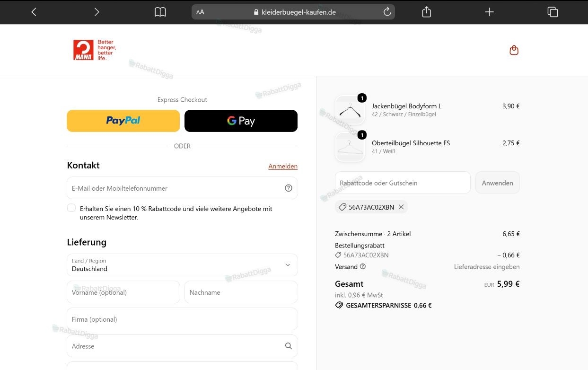Open the shopping bag cart icon
Screen dimensions: 588x370
(514, 50)
